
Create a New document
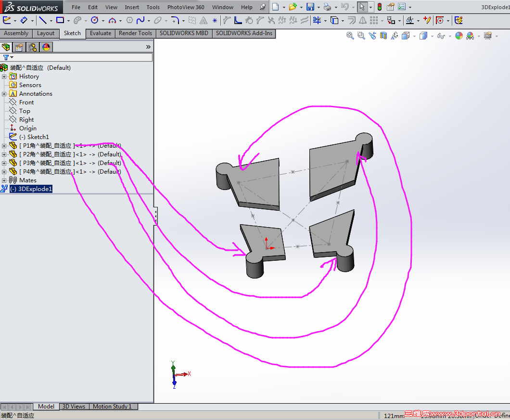(276, 7)
